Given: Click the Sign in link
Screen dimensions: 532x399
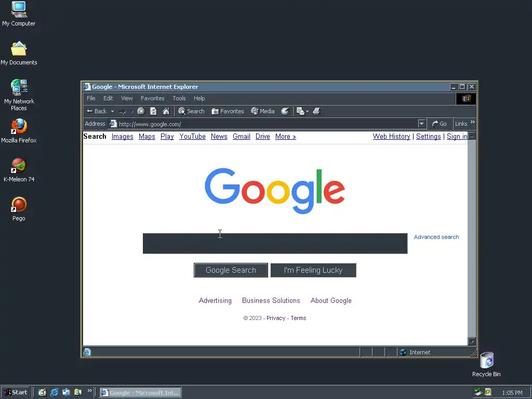Looking at the screenshot, I should [457, 137].
